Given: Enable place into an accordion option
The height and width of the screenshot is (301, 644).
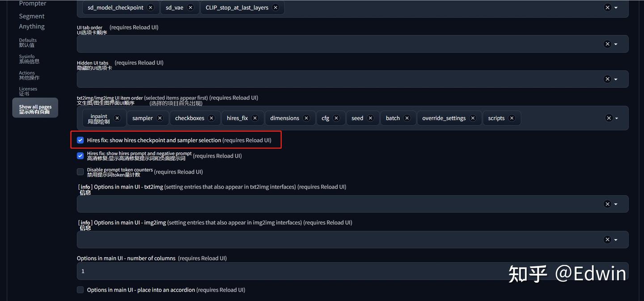Looking at the screenshot, I should pos(80,290).
